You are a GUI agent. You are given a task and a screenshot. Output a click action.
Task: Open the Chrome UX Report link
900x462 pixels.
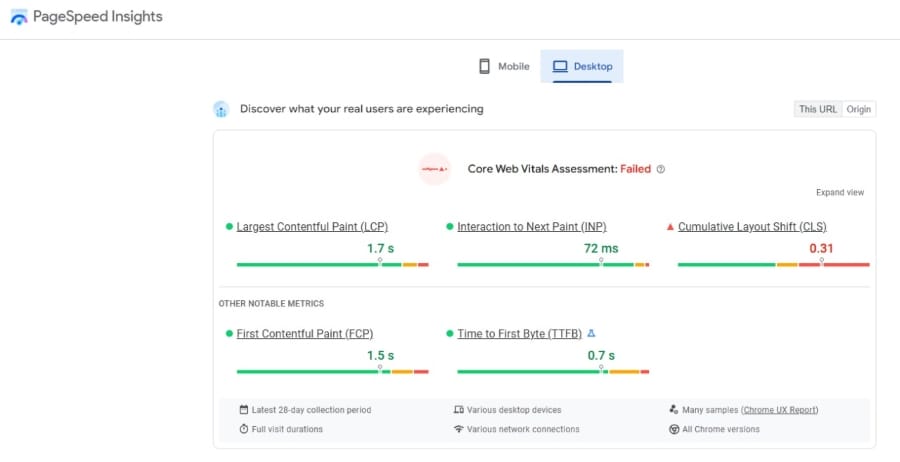tap(780, 410)
